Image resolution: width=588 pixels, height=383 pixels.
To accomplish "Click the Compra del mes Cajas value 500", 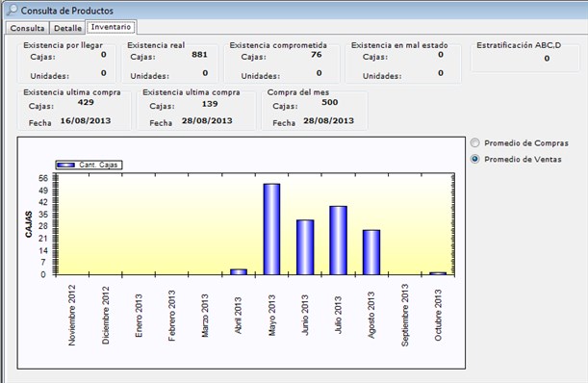I will (x=330, y=102).
